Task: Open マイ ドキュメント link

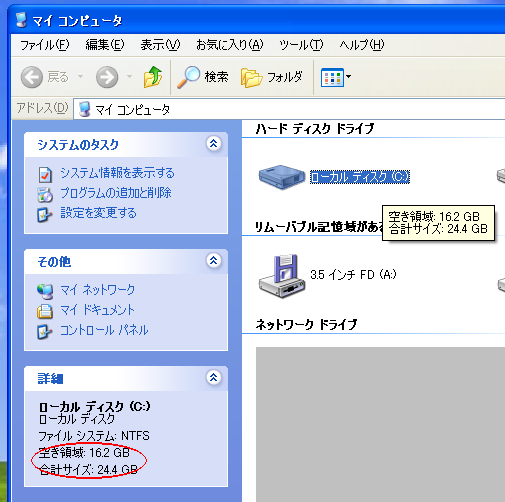Action: coord(97,310)
